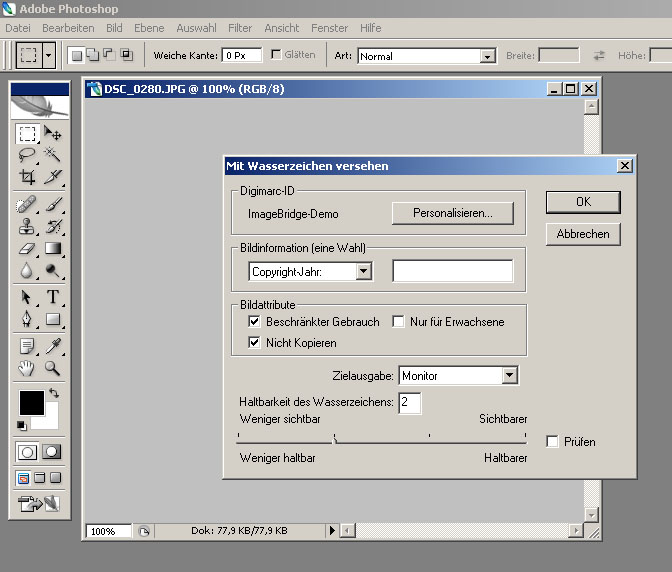Choose Full Screen Mode
Screen dimensions: 672x572
pos(56,478)
